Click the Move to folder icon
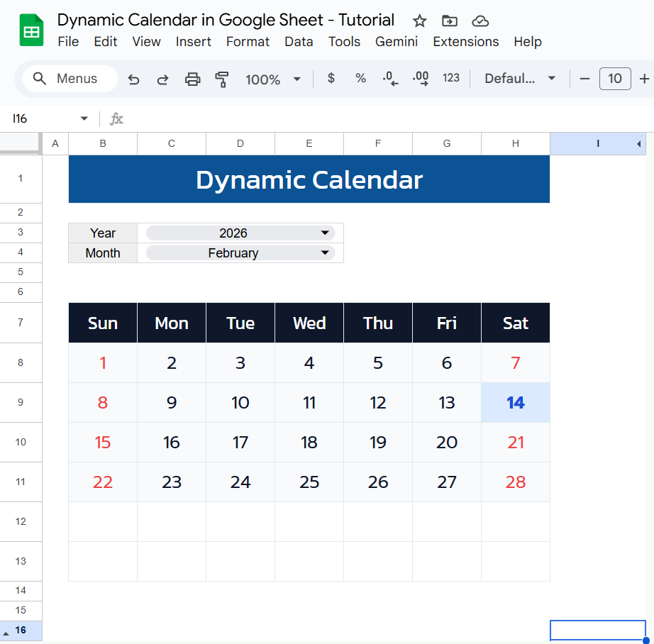The image size is (654, 644). 449,21
